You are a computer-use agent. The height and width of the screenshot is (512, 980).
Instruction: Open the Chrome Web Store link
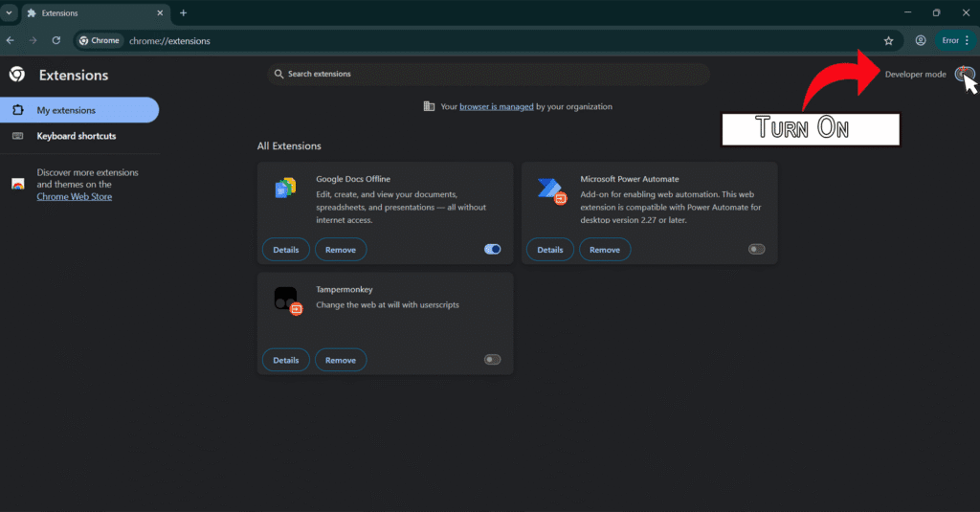pos(75,196)
